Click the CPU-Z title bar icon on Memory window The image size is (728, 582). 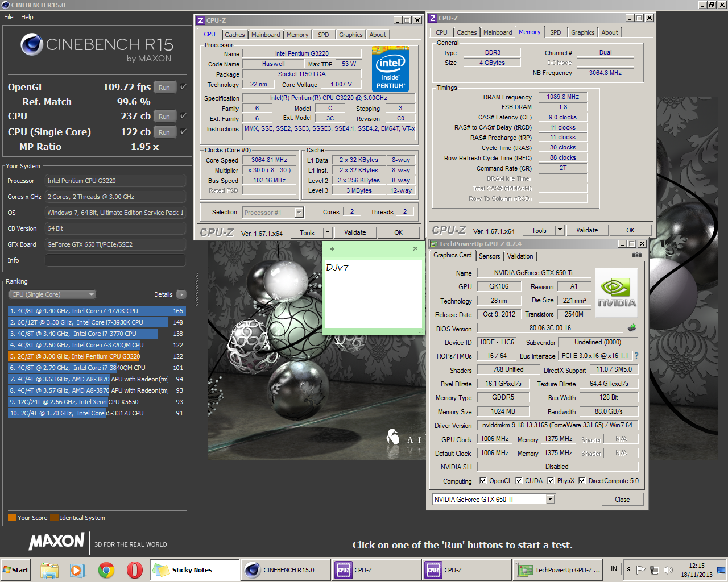(433, 18)
